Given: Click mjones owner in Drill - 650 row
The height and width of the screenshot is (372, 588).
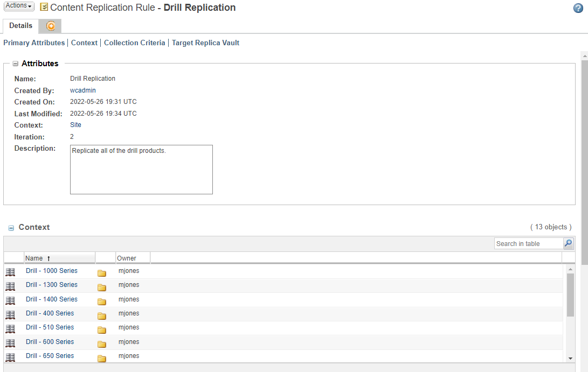Looking at the screenshot, I should pos(129,355).
